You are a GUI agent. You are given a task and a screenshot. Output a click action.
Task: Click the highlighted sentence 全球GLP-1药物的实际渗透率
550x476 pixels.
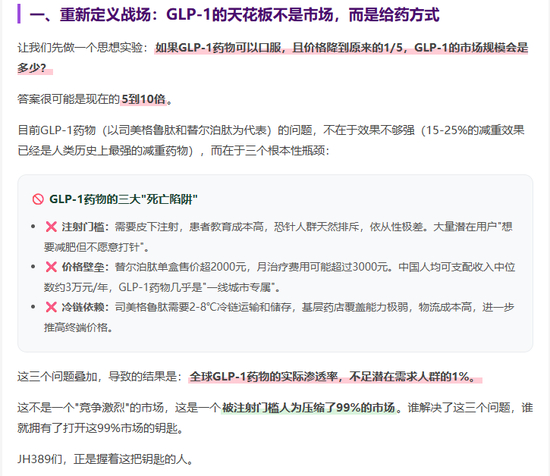point(335,377)
